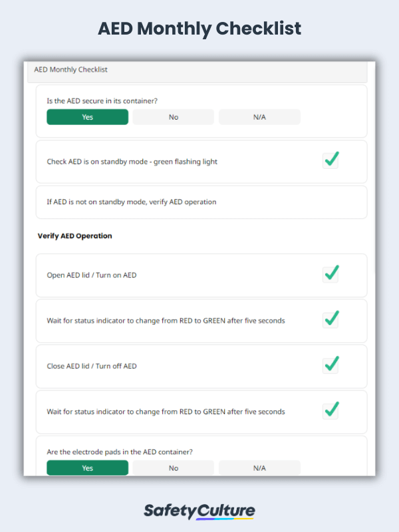
Task: Toggle the checkmark for "Check AED is on standby mode"
Action: 331,160
